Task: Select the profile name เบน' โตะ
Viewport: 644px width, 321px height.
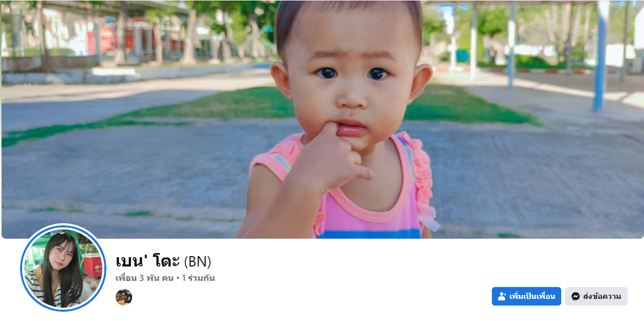Action: coord(148,261)
